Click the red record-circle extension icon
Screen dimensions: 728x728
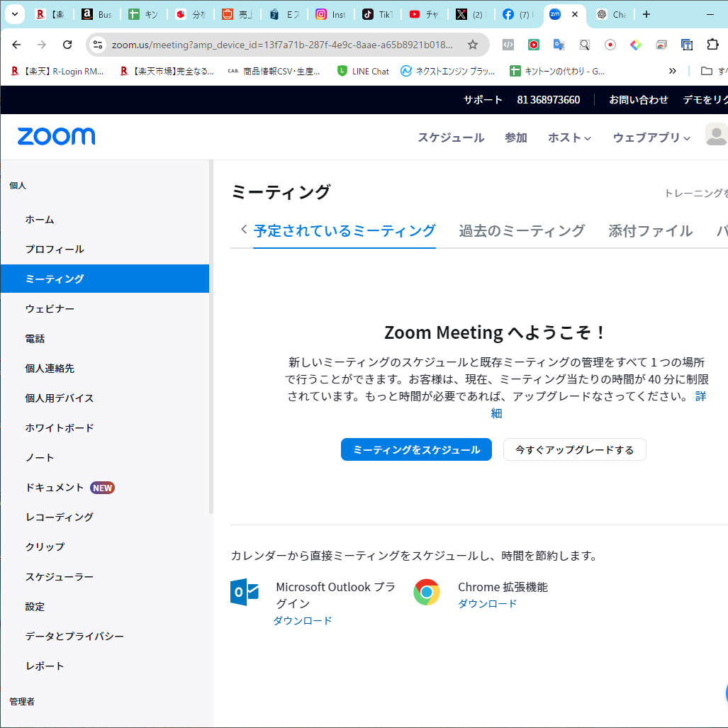[610, 45]
